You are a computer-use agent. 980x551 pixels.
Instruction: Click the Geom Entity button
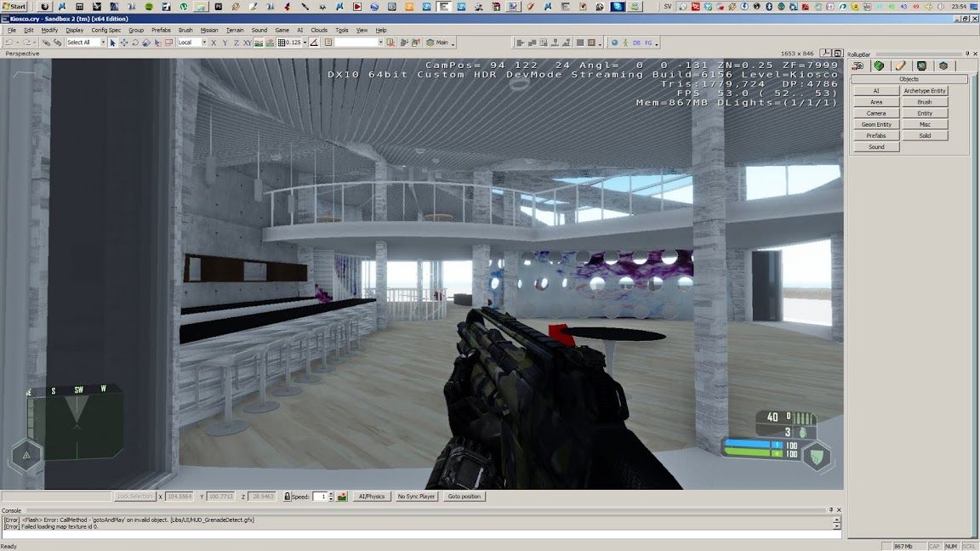[876, 124]
